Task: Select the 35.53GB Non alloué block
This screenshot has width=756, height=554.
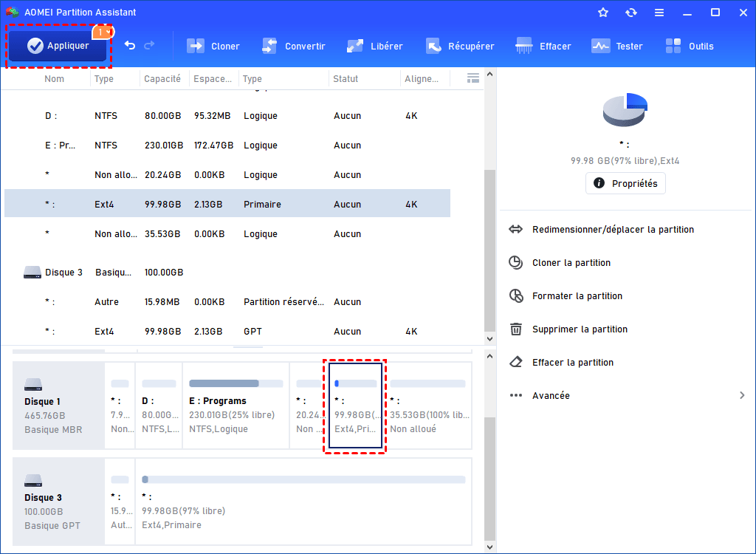Action: 428,406
